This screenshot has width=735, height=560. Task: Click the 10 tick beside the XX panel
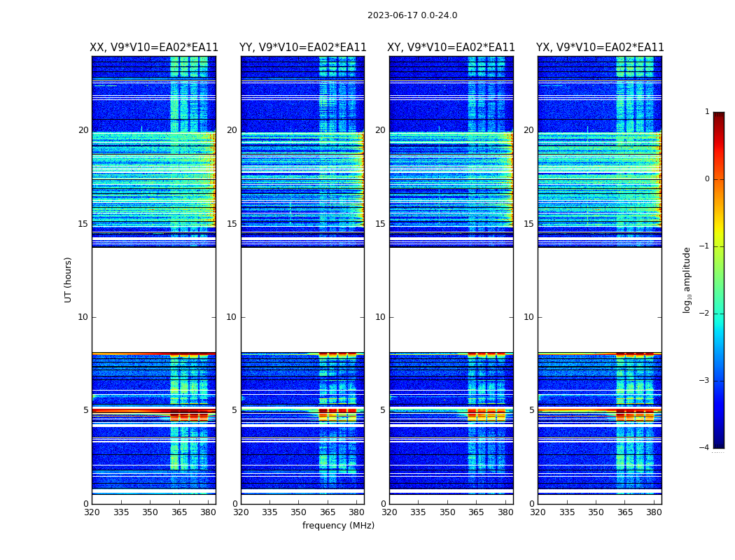pos(83,317)
